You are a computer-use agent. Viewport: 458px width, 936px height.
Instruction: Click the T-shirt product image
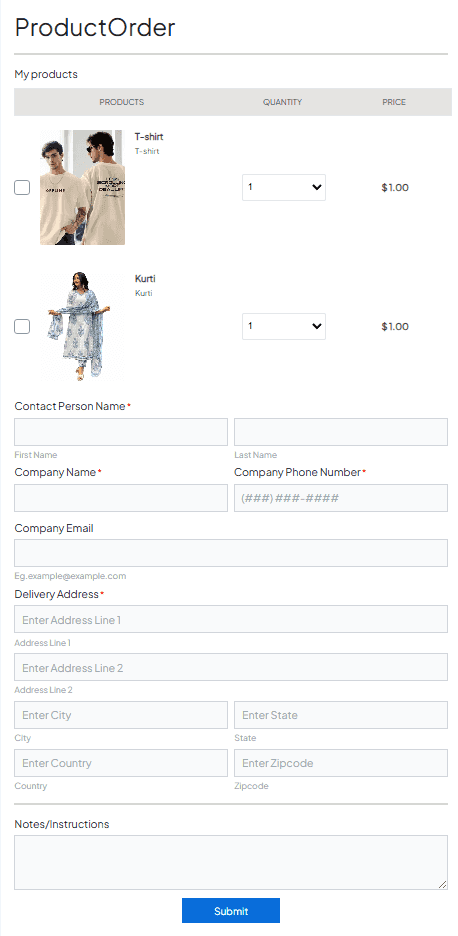click(x=82, y=187)
